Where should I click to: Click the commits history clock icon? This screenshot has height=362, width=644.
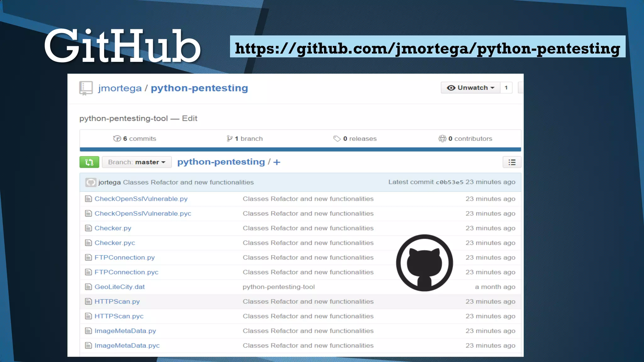117,139
